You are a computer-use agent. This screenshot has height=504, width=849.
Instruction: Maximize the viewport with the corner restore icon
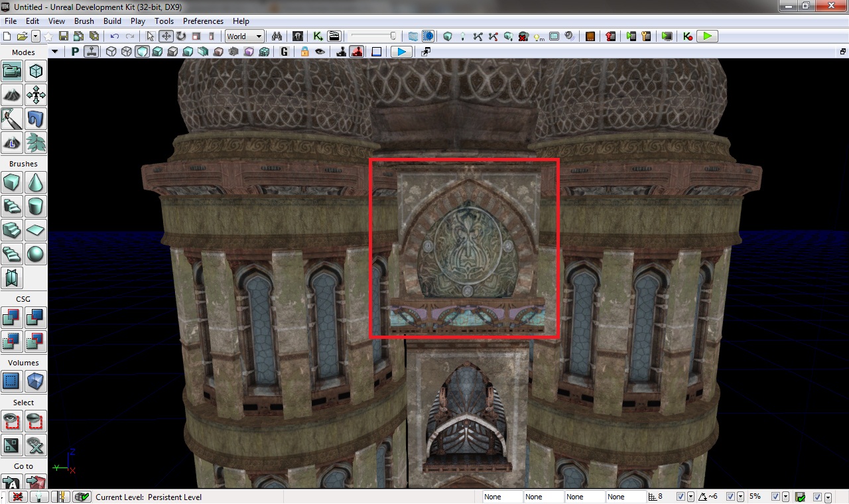843,52
